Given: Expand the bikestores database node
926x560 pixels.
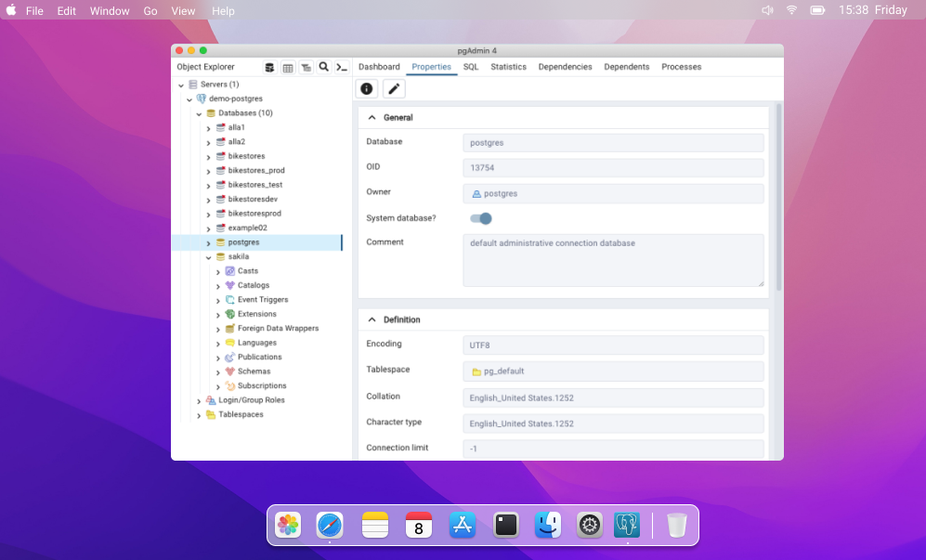Looking at the screenshot, I should tap(208, 157).
